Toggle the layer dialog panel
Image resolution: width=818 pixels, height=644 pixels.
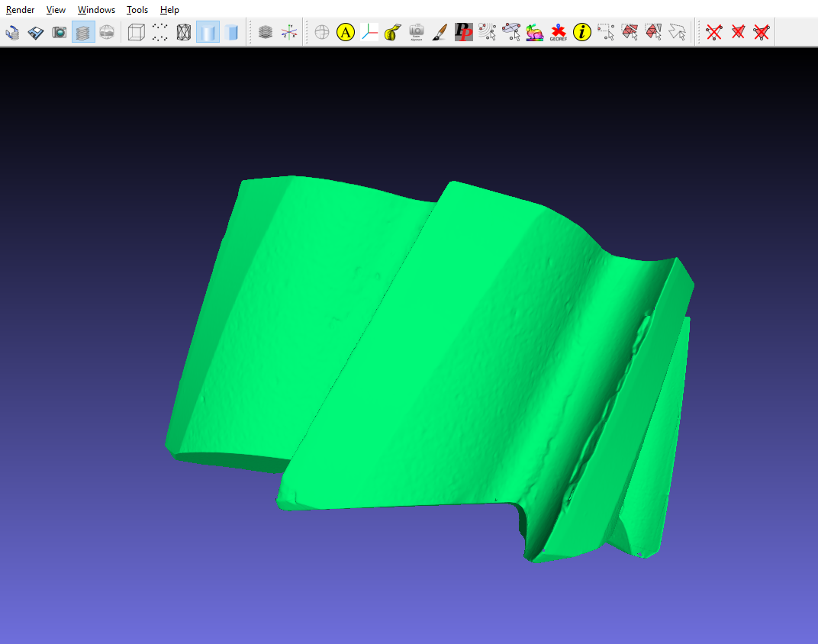(83, 32)
